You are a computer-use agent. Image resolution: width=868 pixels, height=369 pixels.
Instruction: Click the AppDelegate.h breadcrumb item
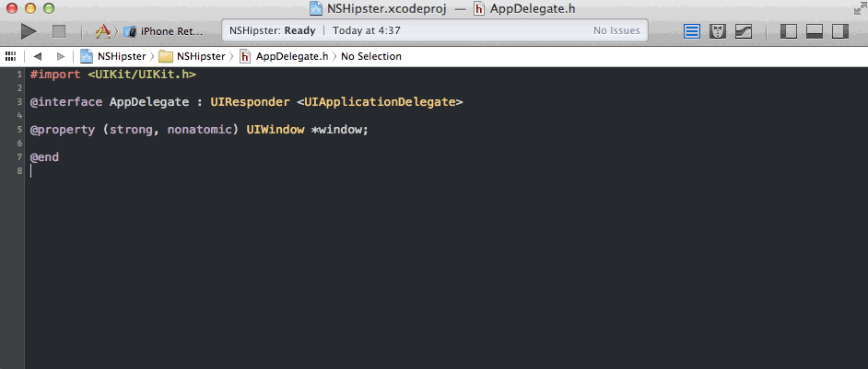(284, 56)
